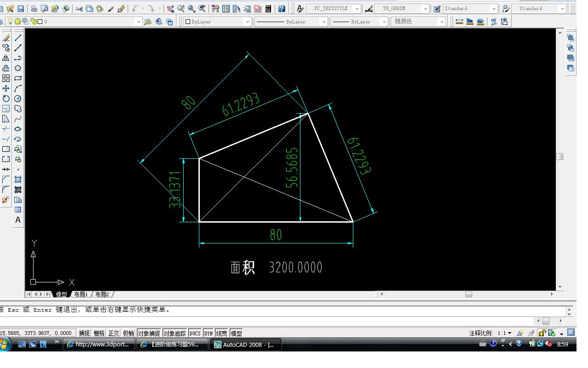Select the Extend tool
This screenshot has height=368, width=588.
[x=6, y=139]
